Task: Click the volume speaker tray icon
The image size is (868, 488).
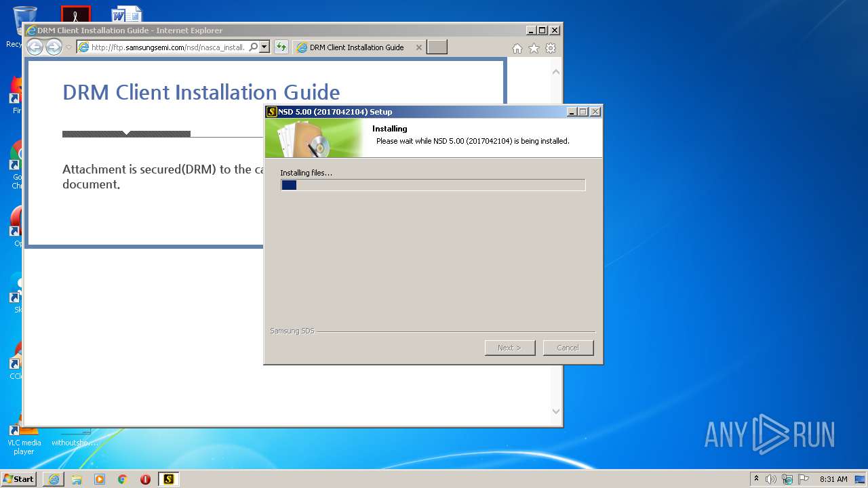Action: point(771,479)
